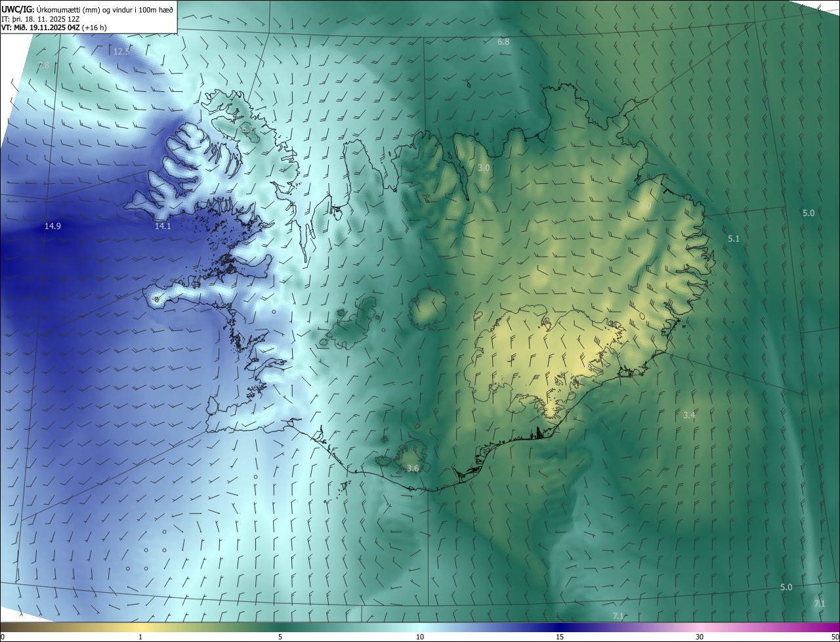Click the '14.9' value label on the map
This screenshot has width=840, height=642.
(52, 226)
